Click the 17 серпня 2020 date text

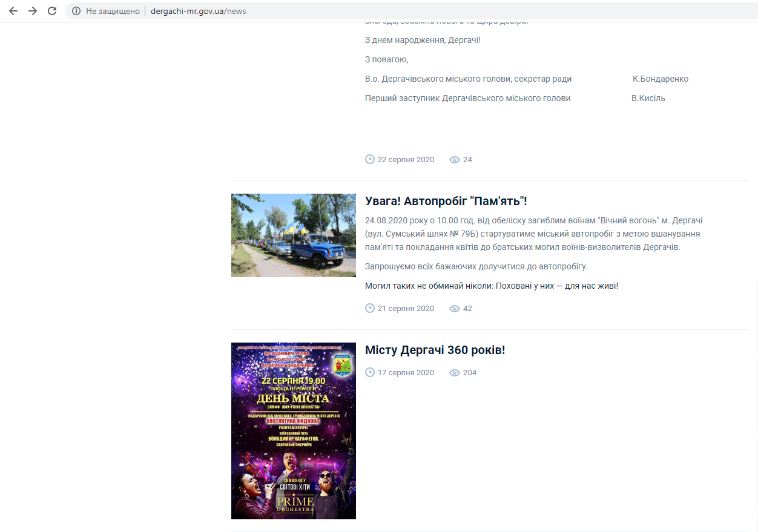tap(406, 373)
